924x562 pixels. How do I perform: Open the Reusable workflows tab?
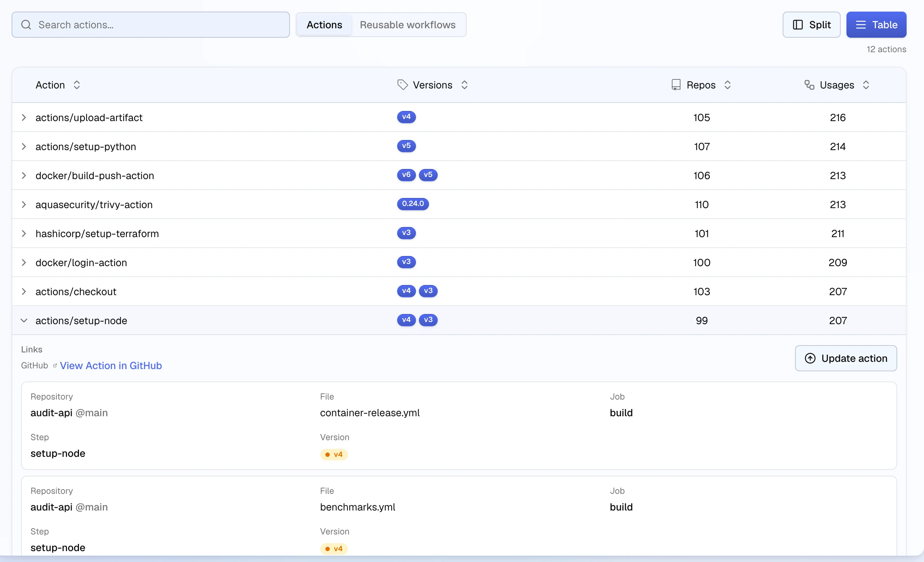[x=408, y=25]
